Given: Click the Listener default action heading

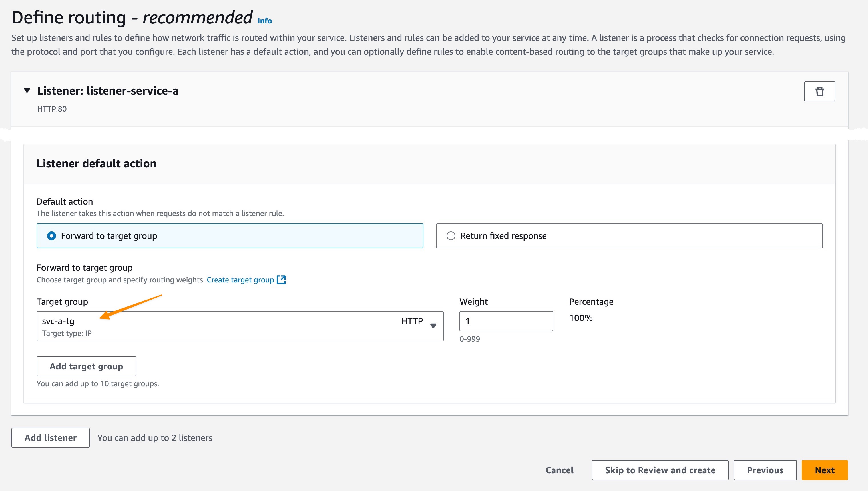Looking at the screenshot, I should [x=97, y=163].
